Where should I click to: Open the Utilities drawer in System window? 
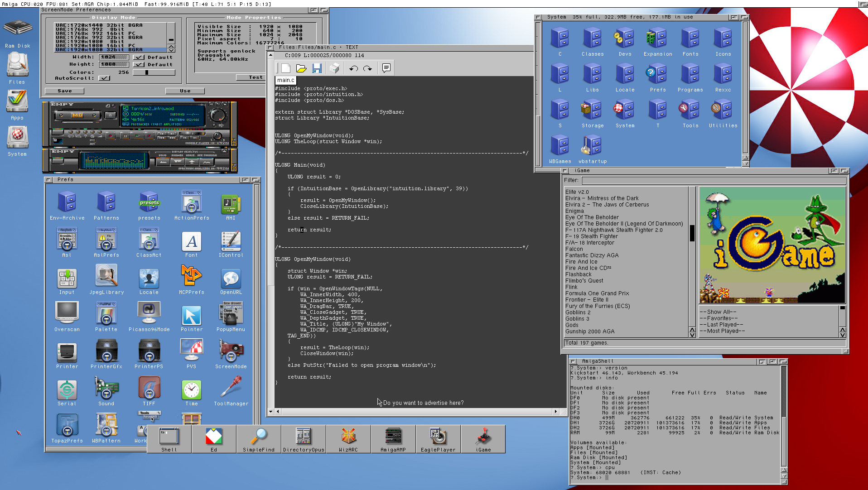[x=723, y=113]
